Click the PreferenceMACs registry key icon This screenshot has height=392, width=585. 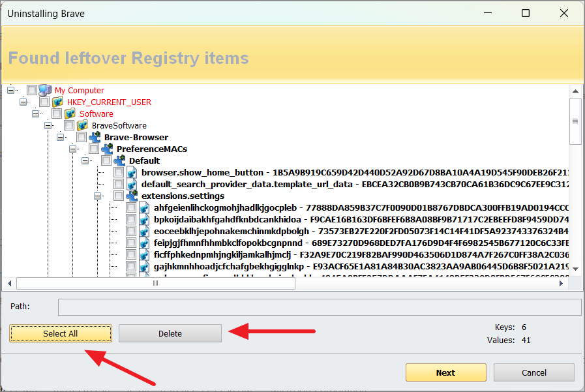pyautogui.click(x=107, y=149)
